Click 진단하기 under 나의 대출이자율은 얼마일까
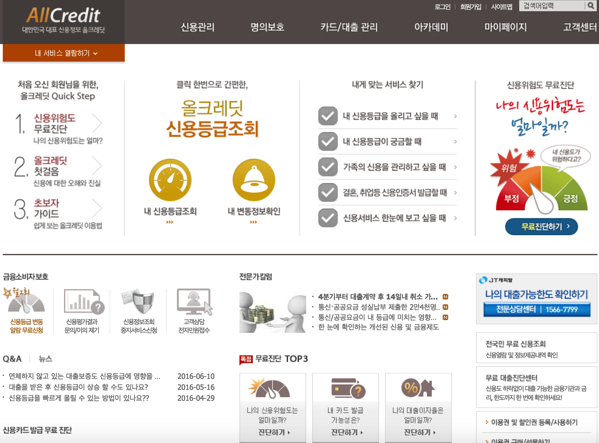This screenshot has width=599, height=443. point(419,433)
